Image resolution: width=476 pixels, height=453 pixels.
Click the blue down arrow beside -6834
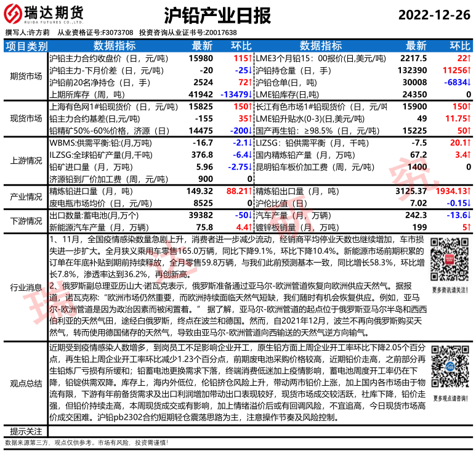469,82
